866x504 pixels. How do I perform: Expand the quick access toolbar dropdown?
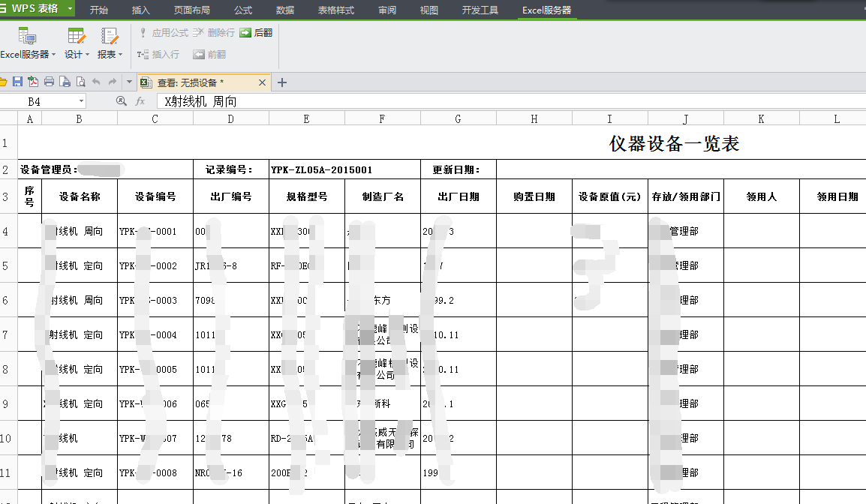(129, 82)
